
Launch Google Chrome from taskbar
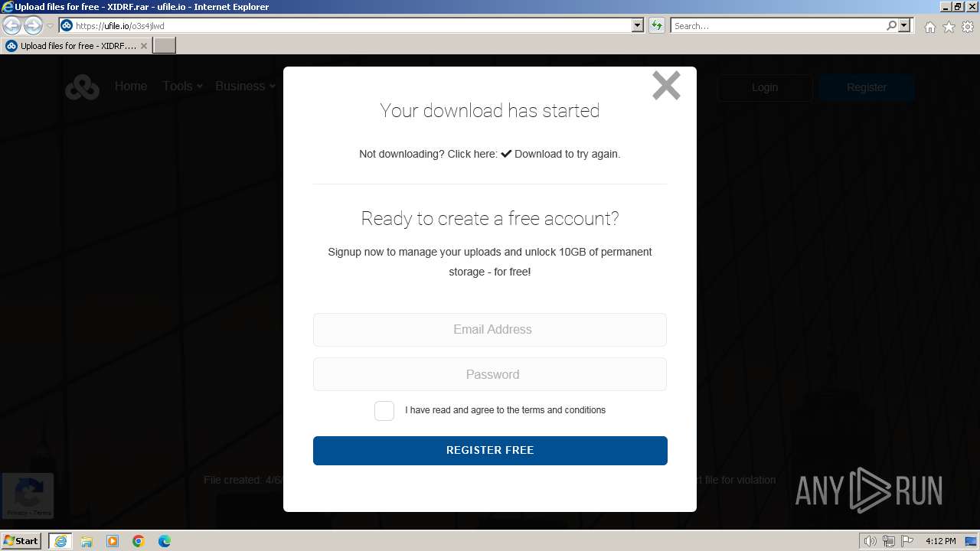(x=139, y=541)
